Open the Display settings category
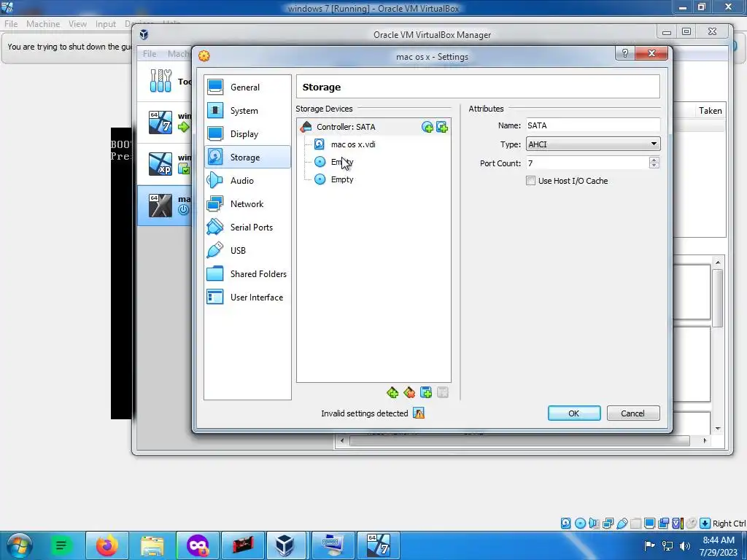The image size is (747, 560). click(247, 134)
